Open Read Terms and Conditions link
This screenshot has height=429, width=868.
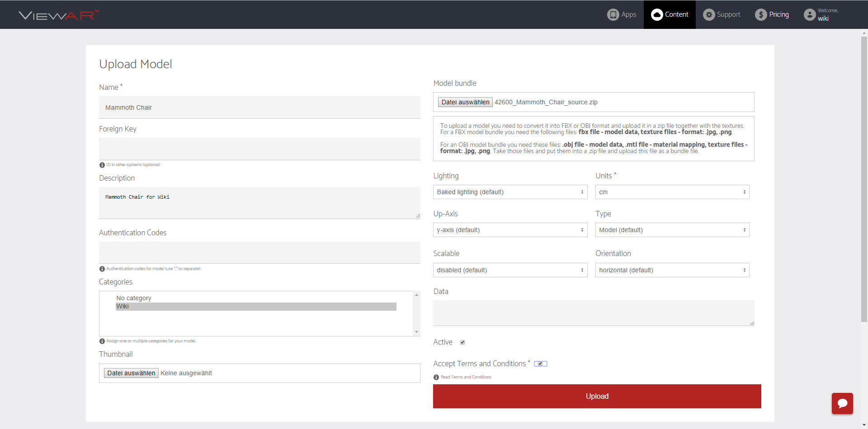pos(466,377)
